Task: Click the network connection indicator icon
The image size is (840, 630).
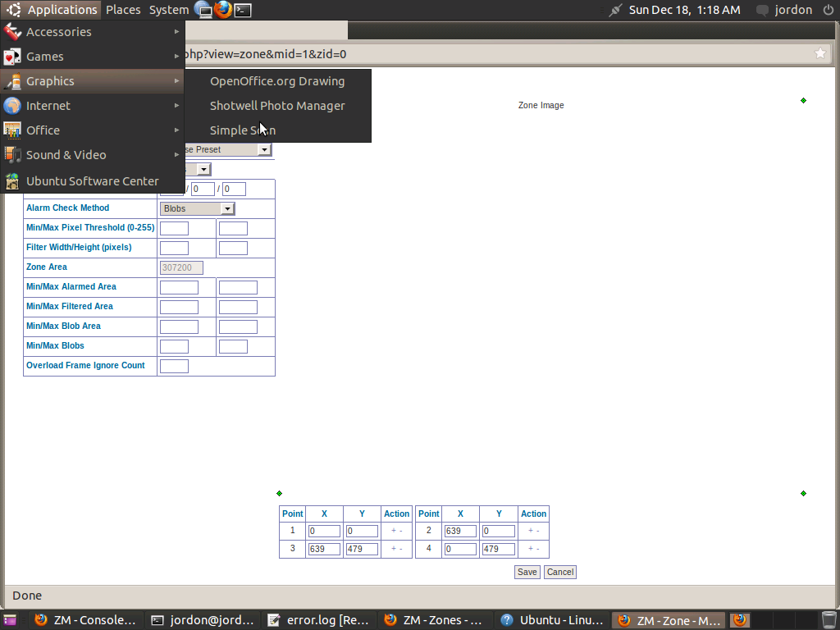Action: 615,10
